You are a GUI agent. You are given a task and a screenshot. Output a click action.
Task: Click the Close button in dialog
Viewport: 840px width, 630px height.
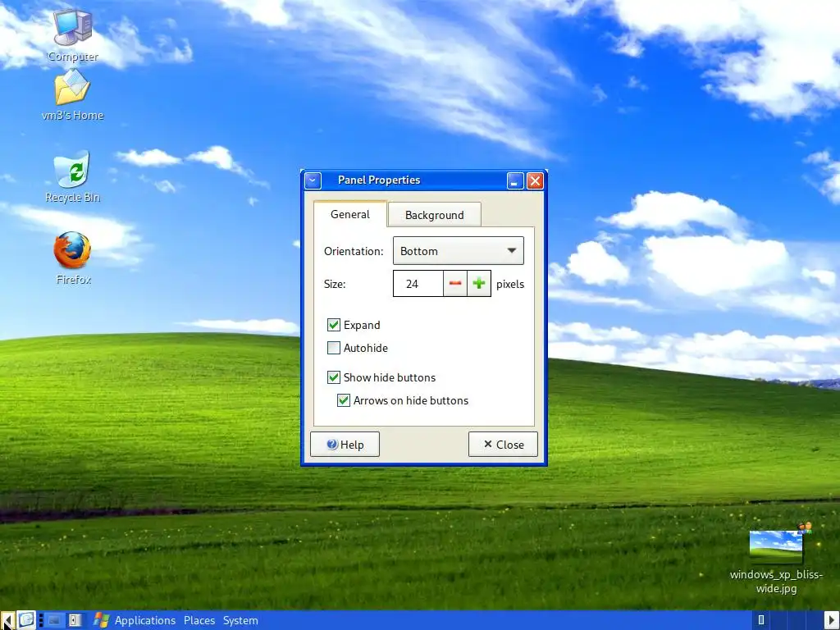(x=503, y=444)
